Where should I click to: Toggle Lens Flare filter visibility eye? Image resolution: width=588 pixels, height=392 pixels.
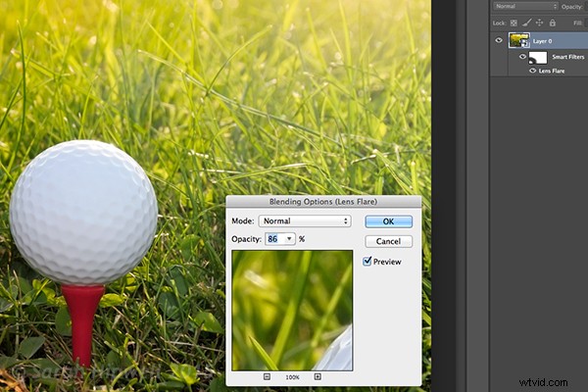pyautogui.click(x=532, y=71)
